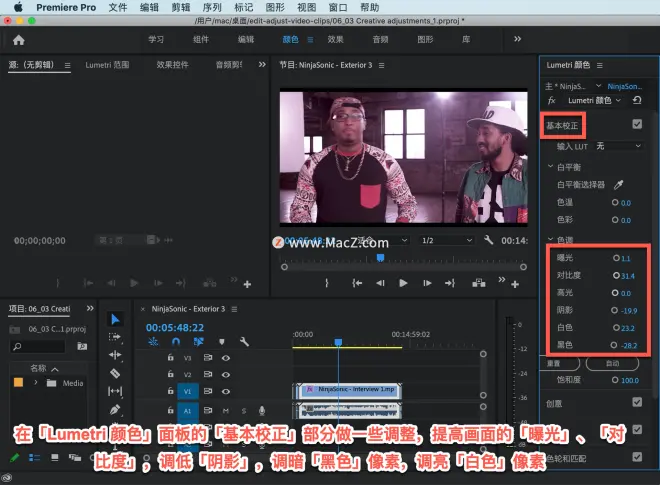Open the Input LUT dropdown

pyautogui.click(x=618, y=146)
